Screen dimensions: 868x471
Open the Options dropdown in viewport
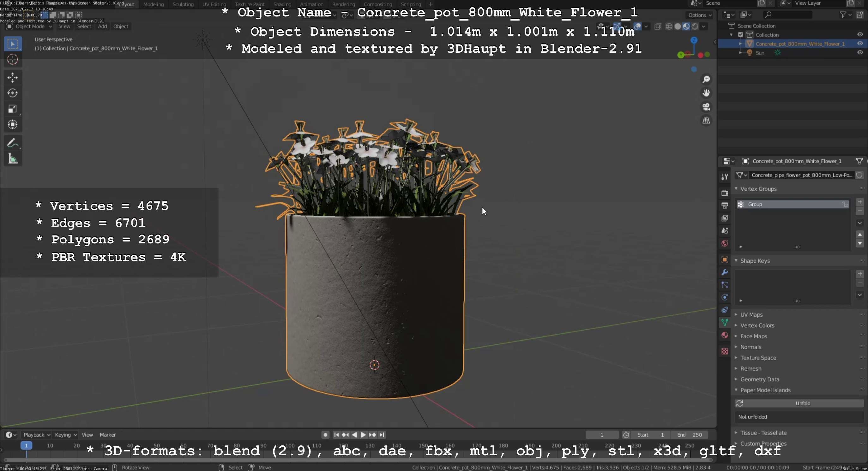click(700, 15)
